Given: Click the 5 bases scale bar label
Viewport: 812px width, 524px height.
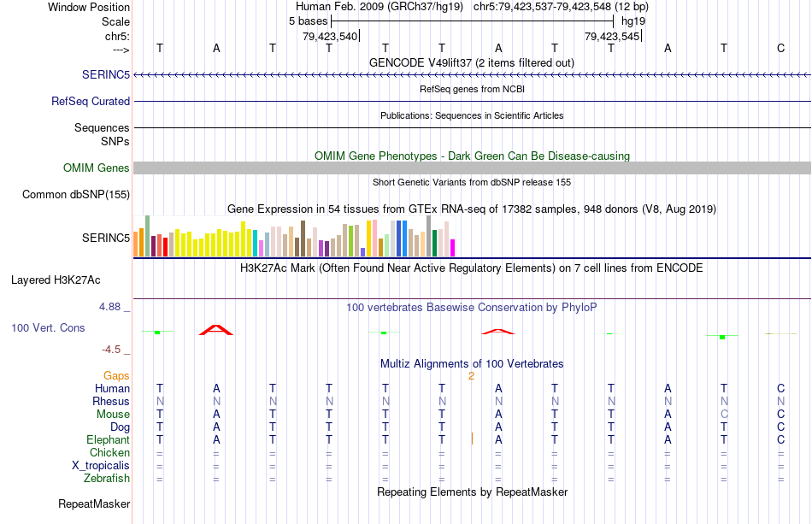Looking at the screenshot, I should tap(308, 21).
